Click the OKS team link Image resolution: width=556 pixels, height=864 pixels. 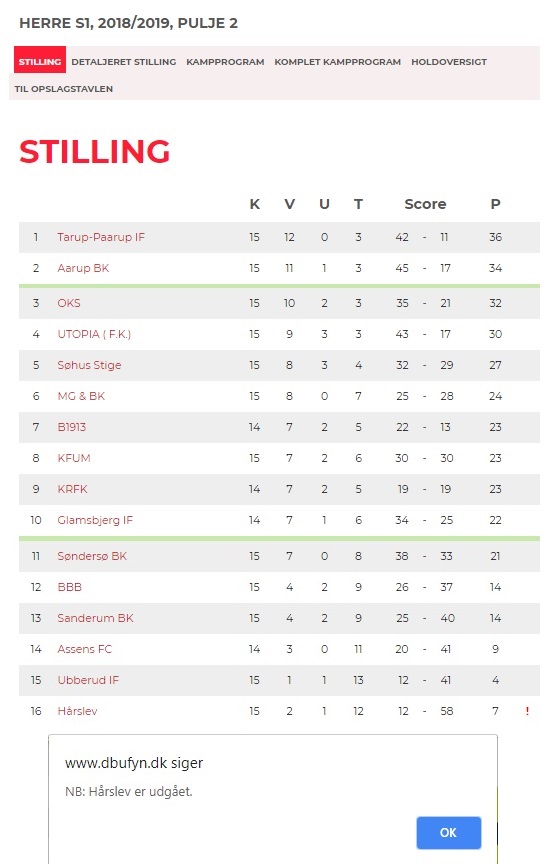coord(69,303)
